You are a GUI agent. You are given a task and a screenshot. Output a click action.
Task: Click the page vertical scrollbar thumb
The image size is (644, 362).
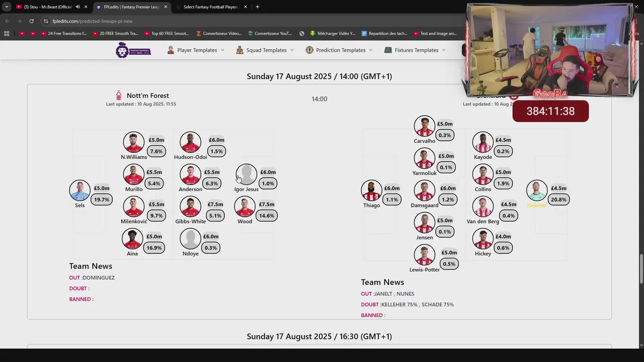point(640,269)
